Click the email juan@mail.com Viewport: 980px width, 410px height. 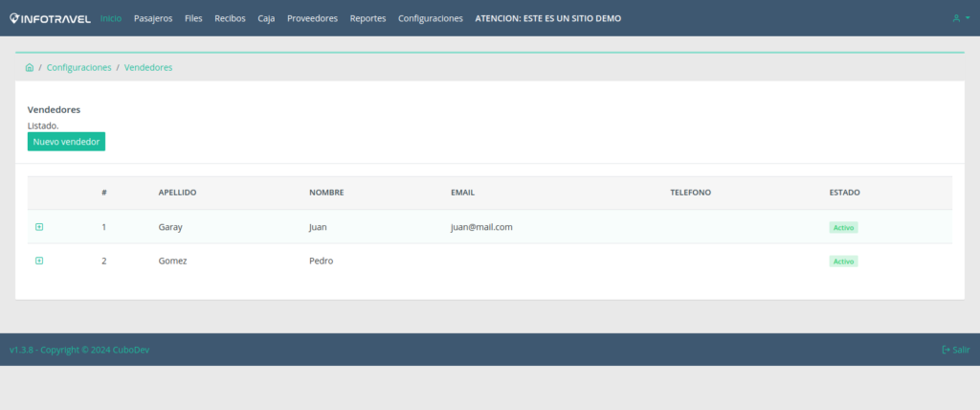point(482,227)
